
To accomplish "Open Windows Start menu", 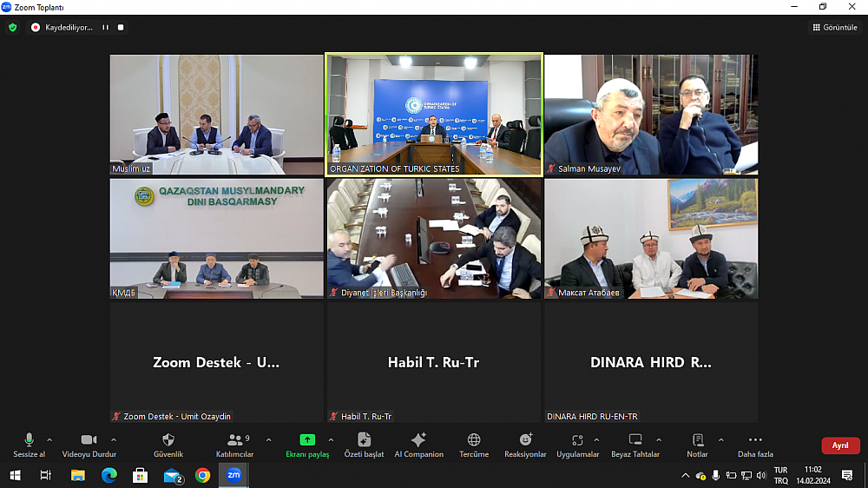I will click(x=15, y=475).
